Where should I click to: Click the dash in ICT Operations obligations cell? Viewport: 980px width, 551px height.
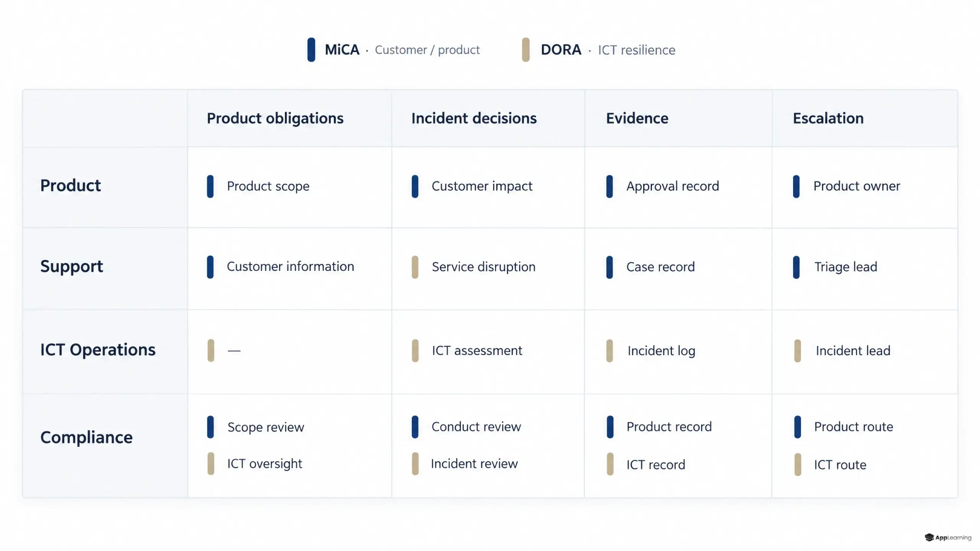pyautogui.click(x=234, y=350)
